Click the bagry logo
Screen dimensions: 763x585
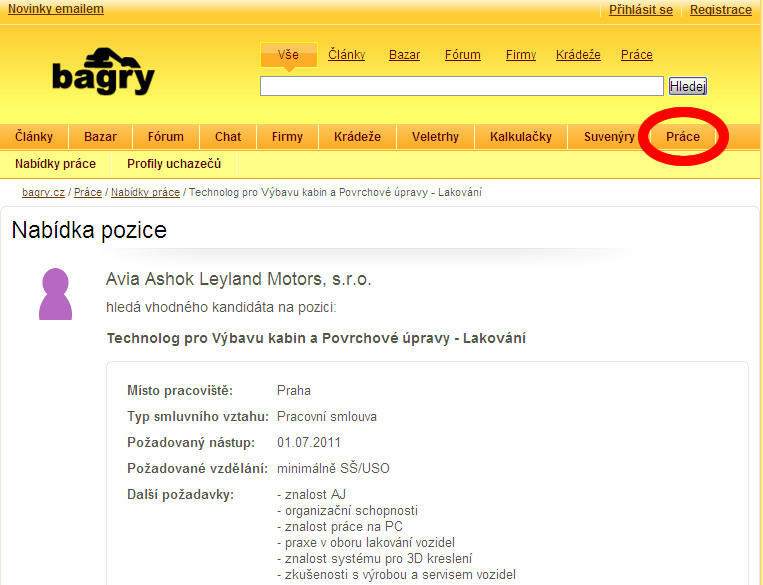point(103,72)
